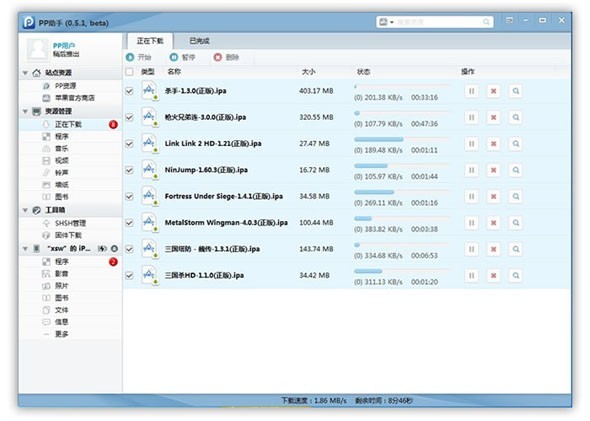Delete the 三国塔防 download with red X
Viewport: 590px width, 421px height.
point(493,249)
